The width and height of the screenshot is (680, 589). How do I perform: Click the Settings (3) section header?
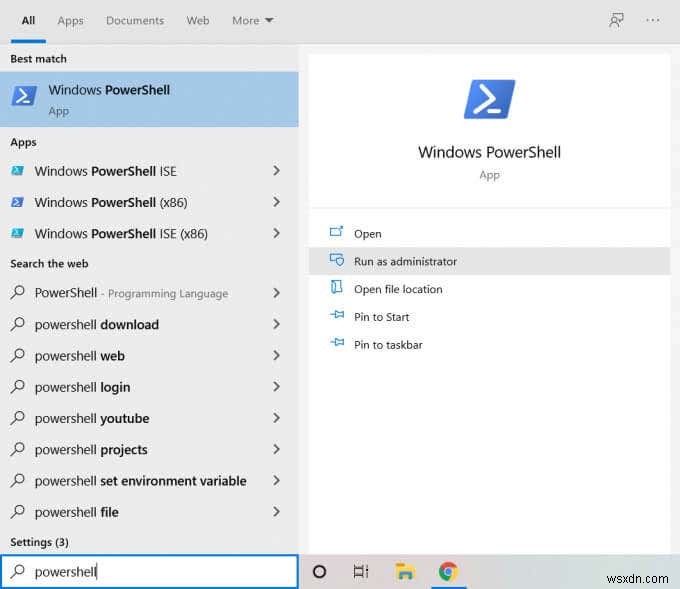[39, 542]
